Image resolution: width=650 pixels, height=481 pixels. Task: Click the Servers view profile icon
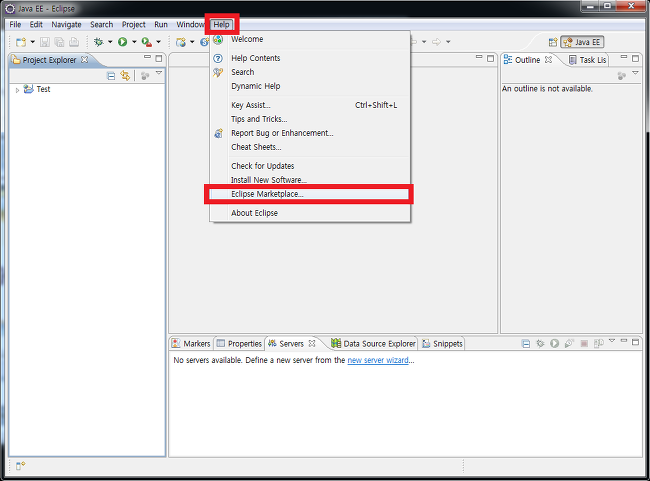click(x=569, y=343)
